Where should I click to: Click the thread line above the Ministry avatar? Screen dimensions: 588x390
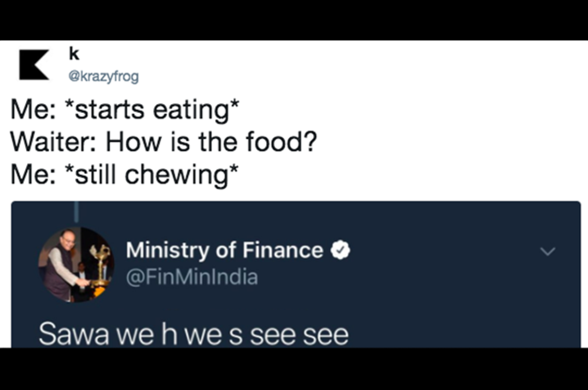76,212
